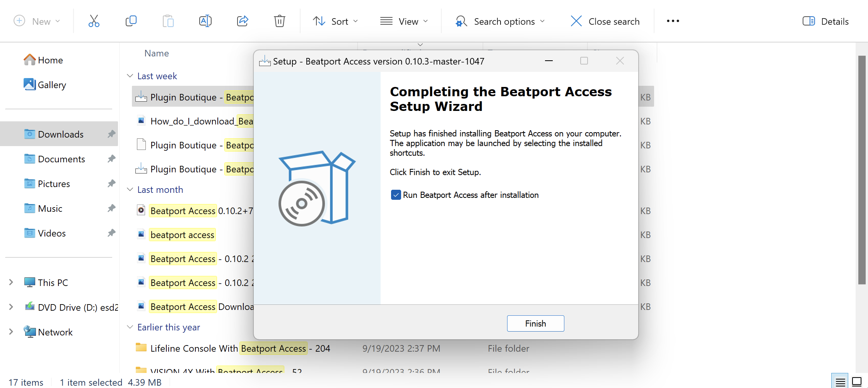The image size is (868, 388).
Task: Click Finish to exit Setup
Action: pos(535,323)
